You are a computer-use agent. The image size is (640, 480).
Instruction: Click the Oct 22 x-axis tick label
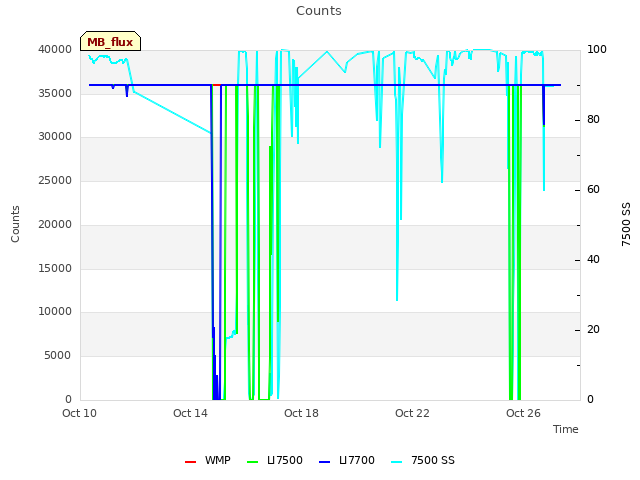412,413
